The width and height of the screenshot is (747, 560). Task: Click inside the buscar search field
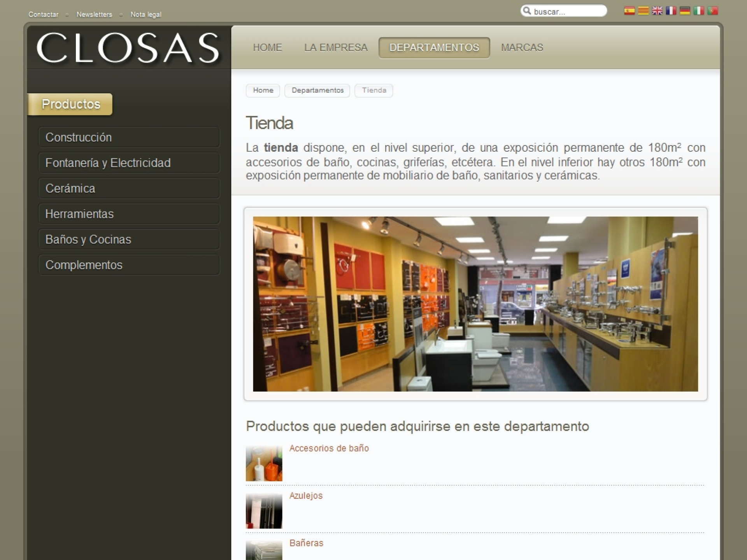point(568,11)
